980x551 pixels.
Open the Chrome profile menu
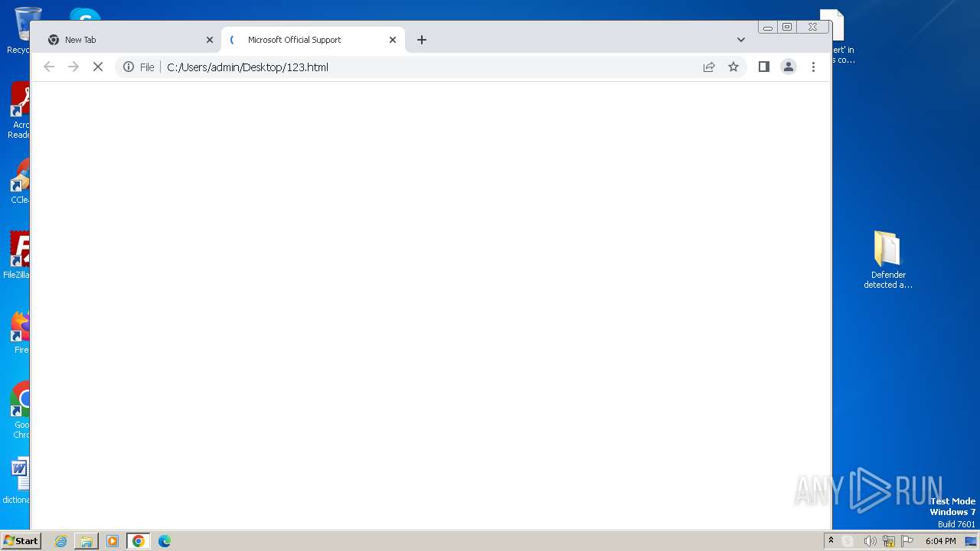point(789,67)
